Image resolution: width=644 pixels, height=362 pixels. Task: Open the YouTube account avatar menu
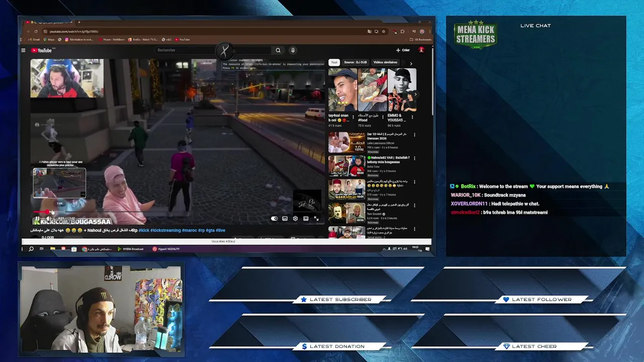pyautogui.click(x=422, y=50)
